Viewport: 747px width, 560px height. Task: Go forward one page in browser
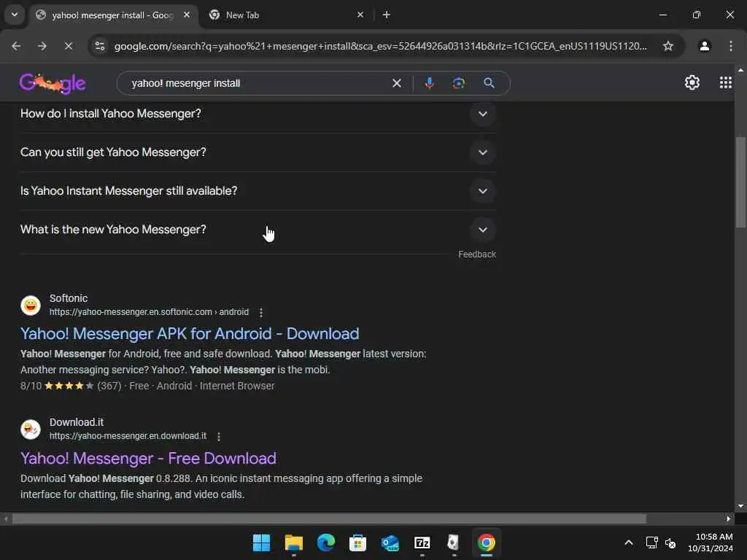(42, 46)
